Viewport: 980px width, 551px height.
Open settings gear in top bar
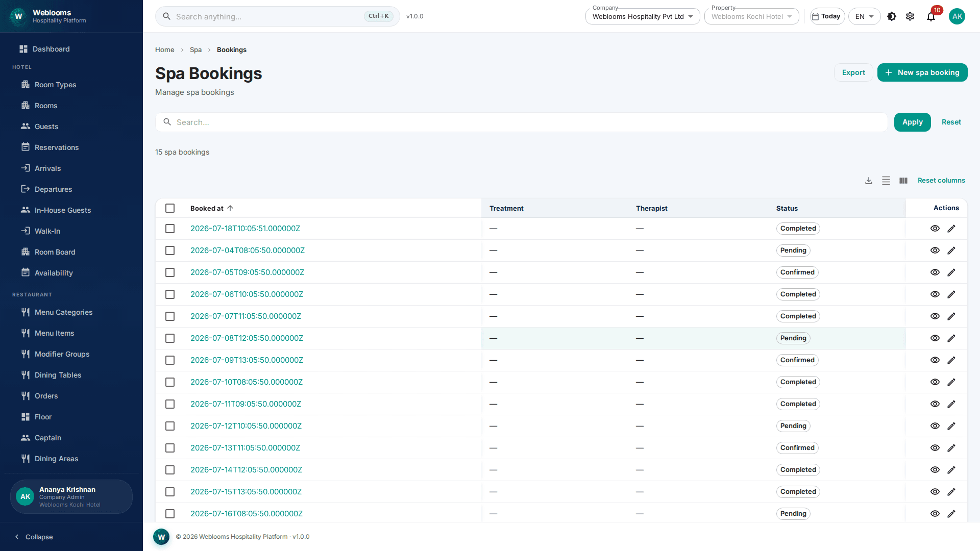(910, 16)
